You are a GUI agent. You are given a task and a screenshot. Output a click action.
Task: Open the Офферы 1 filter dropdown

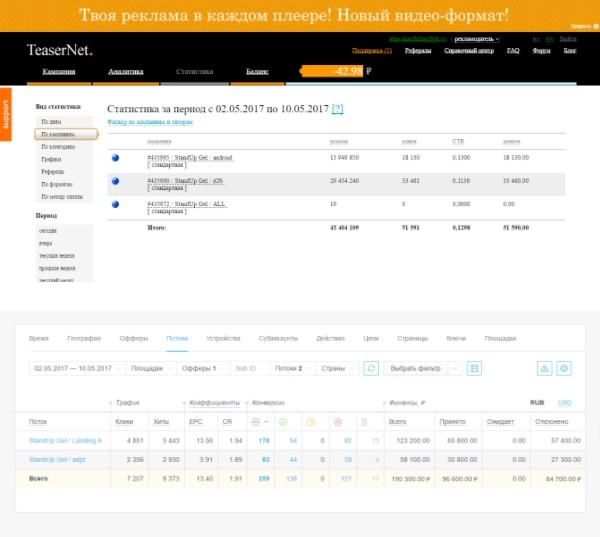pyautogui.click(x=203, y=368)
